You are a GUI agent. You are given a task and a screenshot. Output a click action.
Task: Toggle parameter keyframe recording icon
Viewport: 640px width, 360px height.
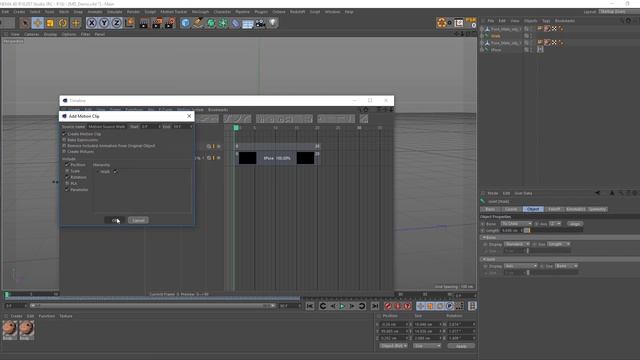coord(450,306)
